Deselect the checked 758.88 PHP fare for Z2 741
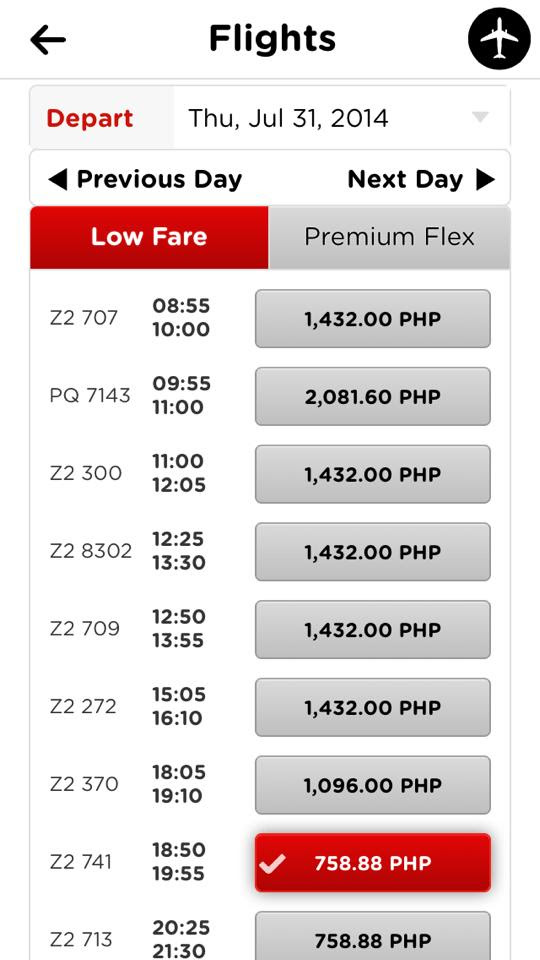The height and width of the screenshot is (960, 540). [372, 863]
